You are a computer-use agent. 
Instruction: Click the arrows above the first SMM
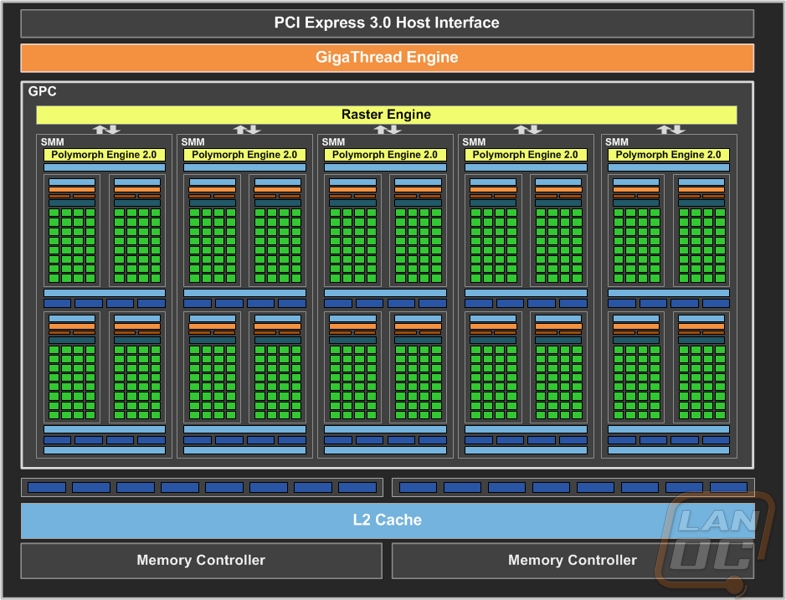pyautogui.click(x=106, y=130)
